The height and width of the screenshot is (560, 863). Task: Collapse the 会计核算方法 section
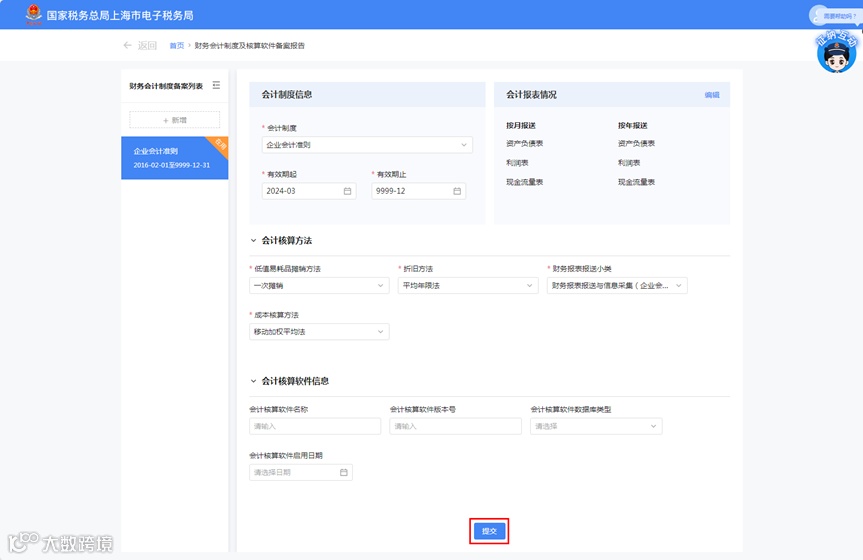click(x=253, y=241)
